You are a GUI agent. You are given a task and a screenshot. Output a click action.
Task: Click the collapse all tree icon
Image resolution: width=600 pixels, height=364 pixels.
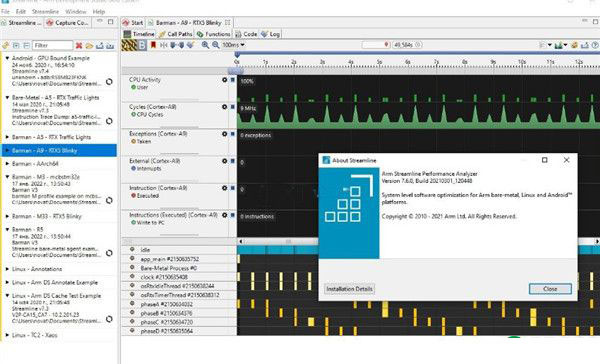[26, 46]
